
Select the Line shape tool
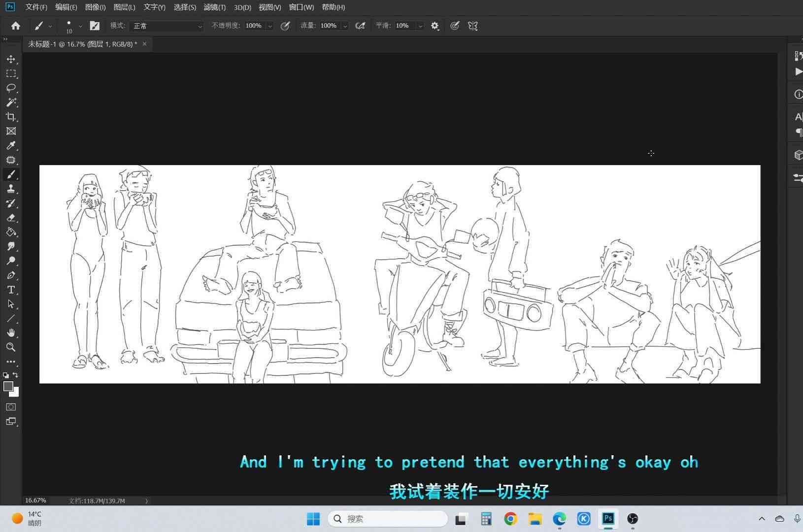(11, 318)
